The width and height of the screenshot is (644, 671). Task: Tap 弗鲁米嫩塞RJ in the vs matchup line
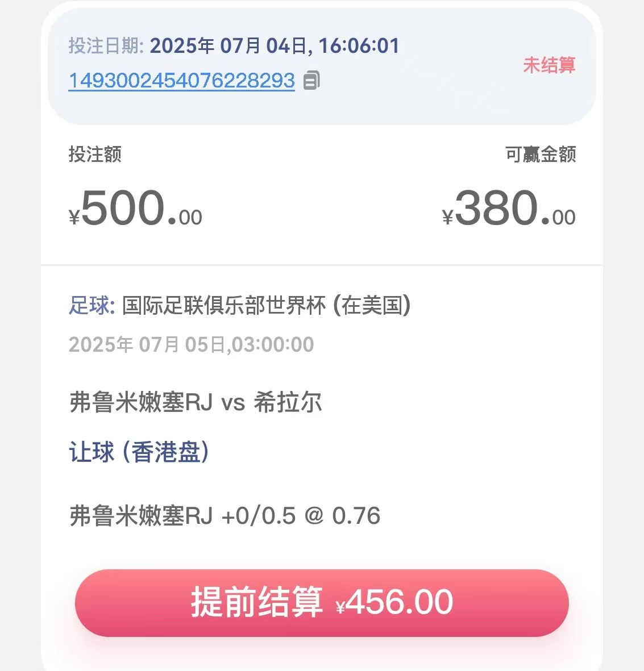(x=141, y=402)
